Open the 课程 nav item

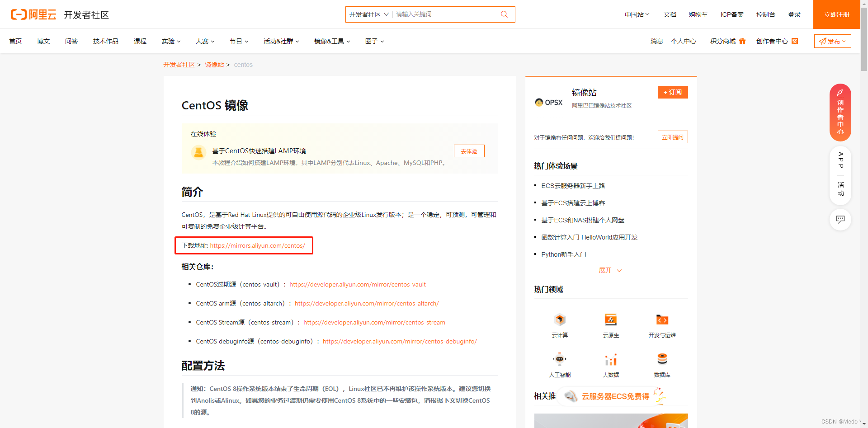click(x=140, y=41)
